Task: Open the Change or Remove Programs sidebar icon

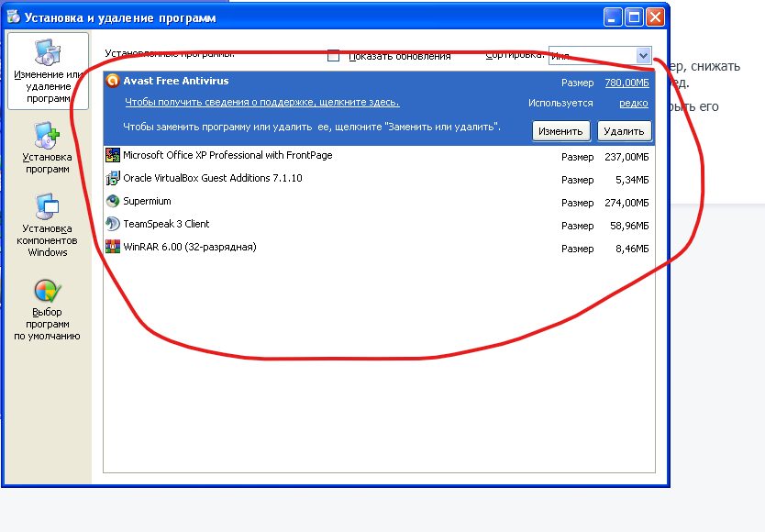Action: pos(48,51)
